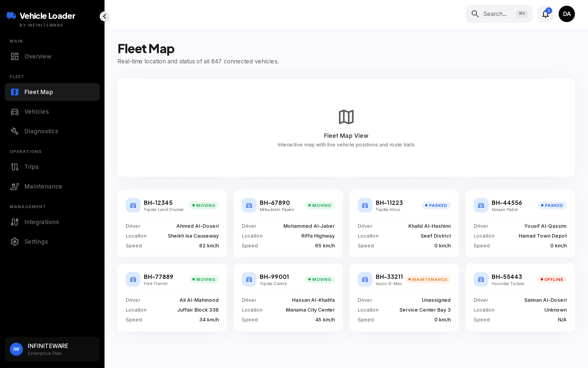
Task: Click location Manama City Center
Action: (310, 310)
